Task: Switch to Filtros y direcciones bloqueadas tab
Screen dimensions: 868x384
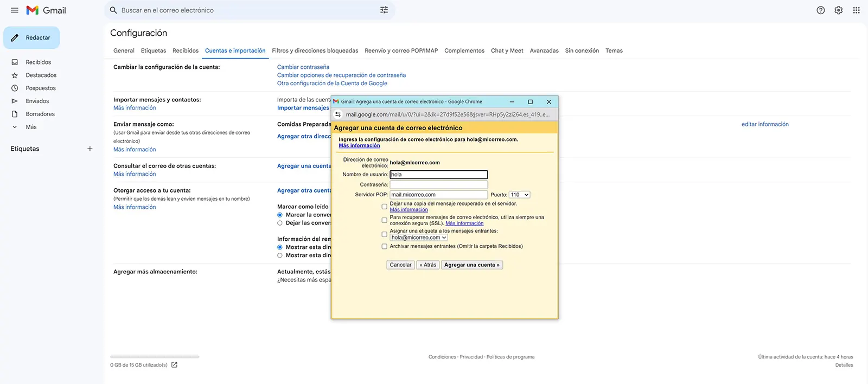Action: tap(315, 50)
